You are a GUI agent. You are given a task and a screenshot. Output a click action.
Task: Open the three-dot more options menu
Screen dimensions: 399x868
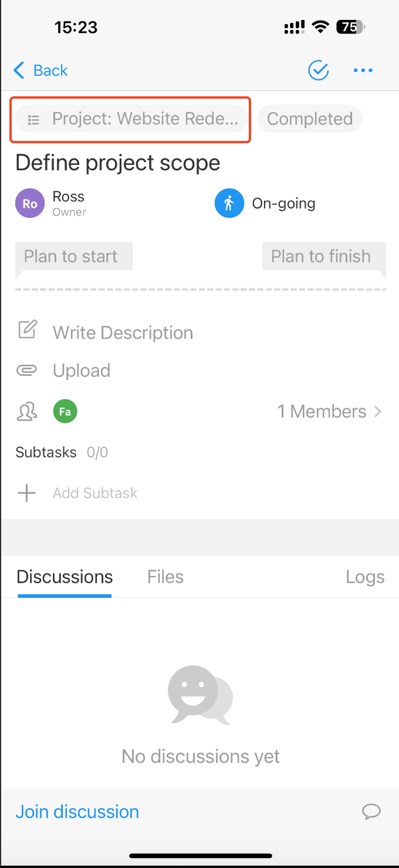coord(363,71)
